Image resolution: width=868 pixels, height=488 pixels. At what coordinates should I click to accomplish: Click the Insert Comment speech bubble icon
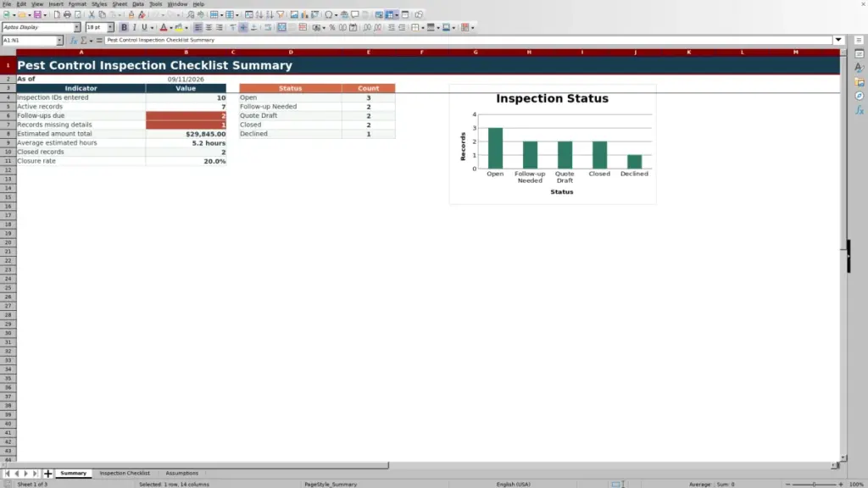click(355, 14)
